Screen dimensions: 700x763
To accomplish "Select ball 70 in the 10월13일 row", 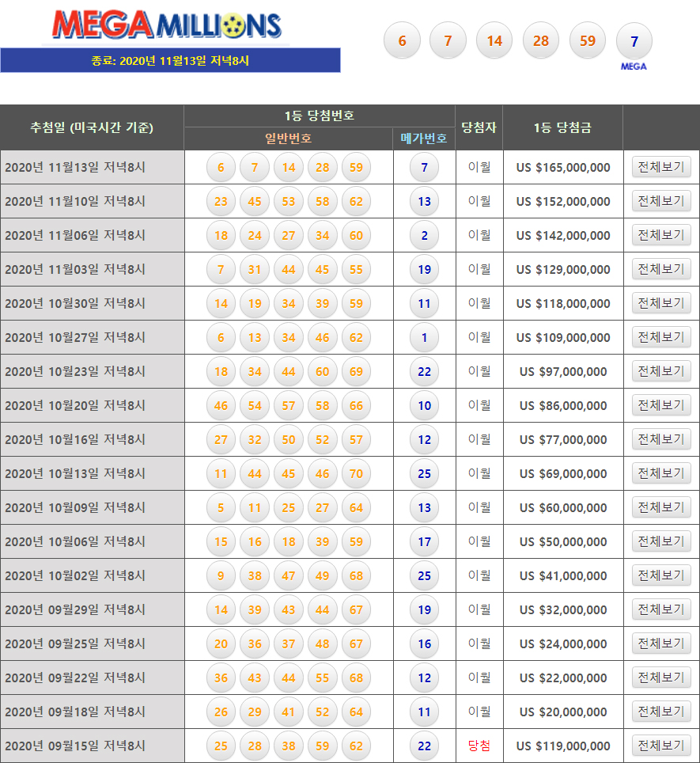I will click(356, 473).
